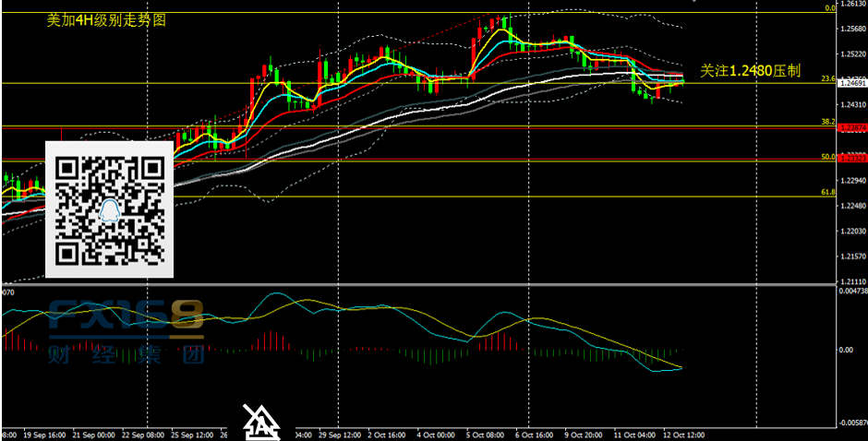Select the 23.6 Fibonacci level label
The height and width of the screenshot is (441, 868).
pos(827,79)
